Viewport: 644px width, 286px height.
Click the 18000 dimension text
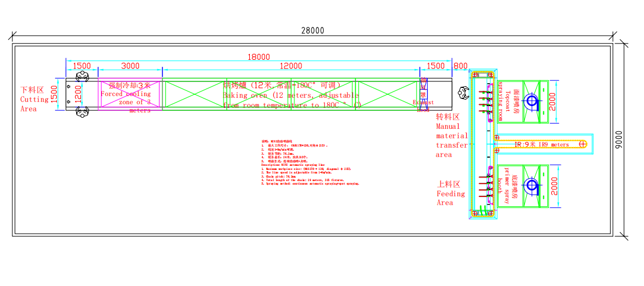click(258, 57)
